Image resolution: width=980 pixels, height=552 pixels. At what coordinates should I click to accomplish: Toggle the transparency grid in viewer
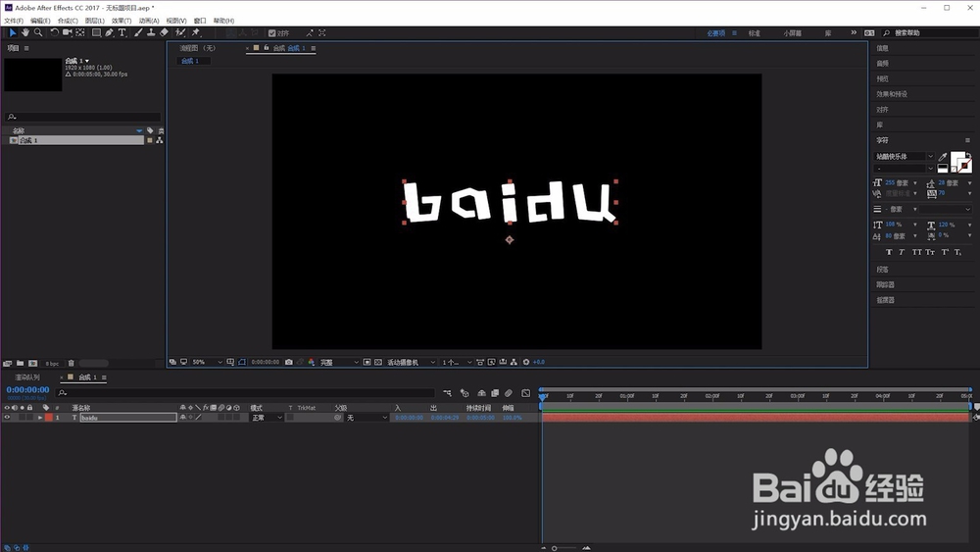coord(378,362)
